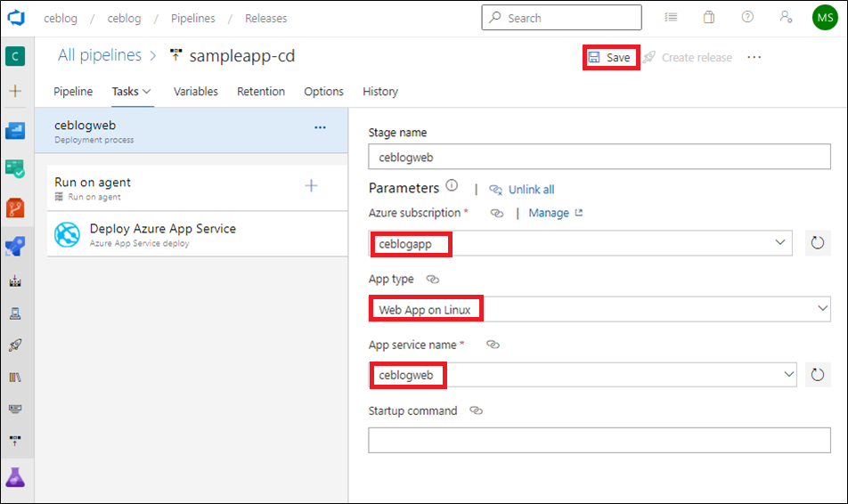Click the Search box
This screenshot has width=848, height=504.
pyautogui.click(x=561, y=18)
